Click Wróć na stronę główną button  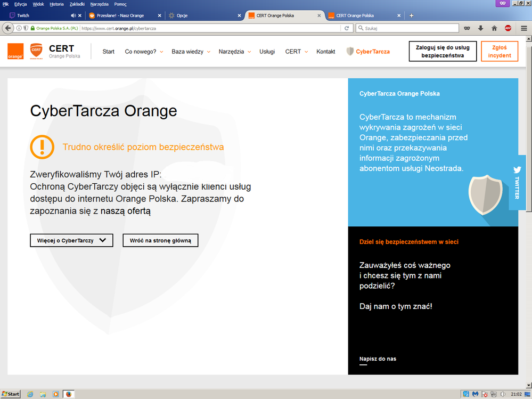(160, 241)
